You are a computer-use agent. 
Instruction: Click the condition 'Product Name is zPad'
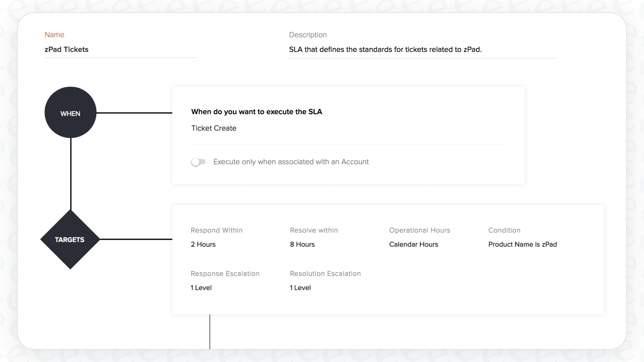pyautogui.click(x=522, y=244)
